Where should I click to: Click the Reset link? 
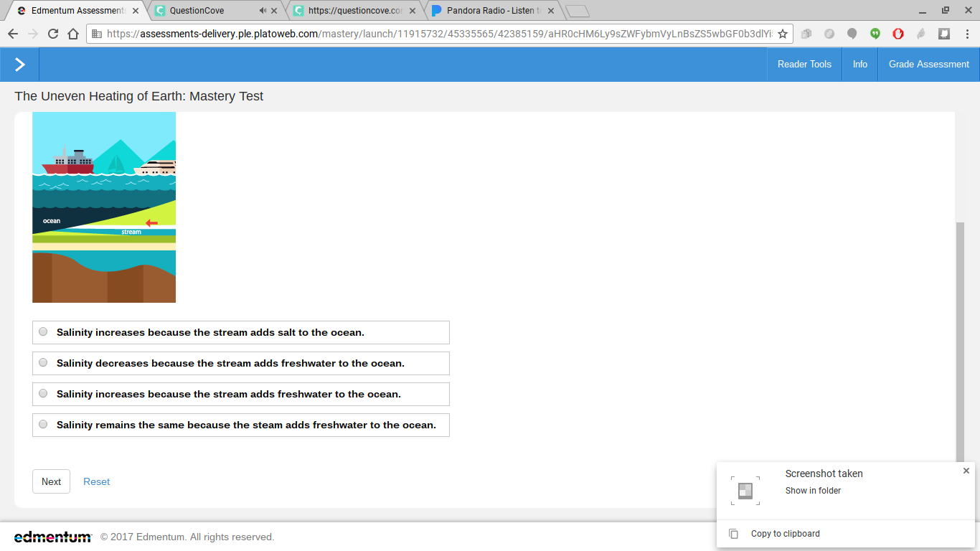[x=97, y=482]
